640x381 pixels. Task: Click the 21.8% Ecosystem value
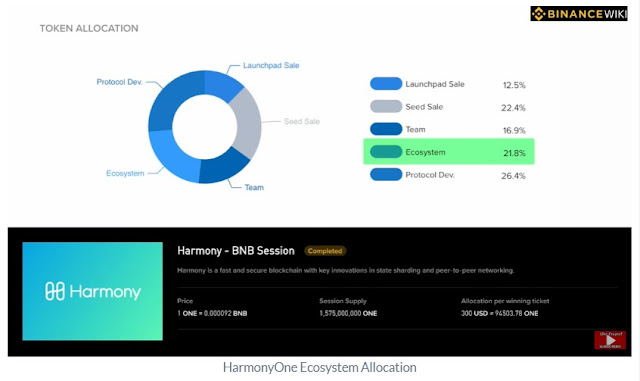[x=514, y=153]
